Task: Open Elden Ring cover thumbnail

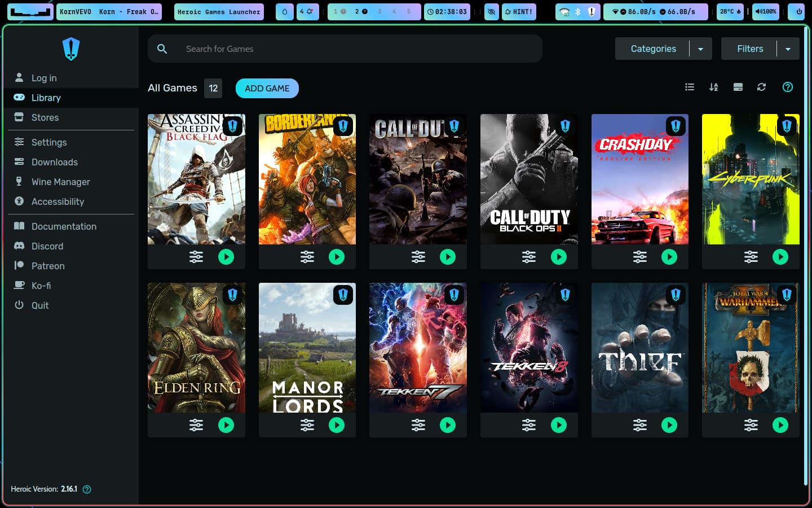Action: [x=196, y=348]
